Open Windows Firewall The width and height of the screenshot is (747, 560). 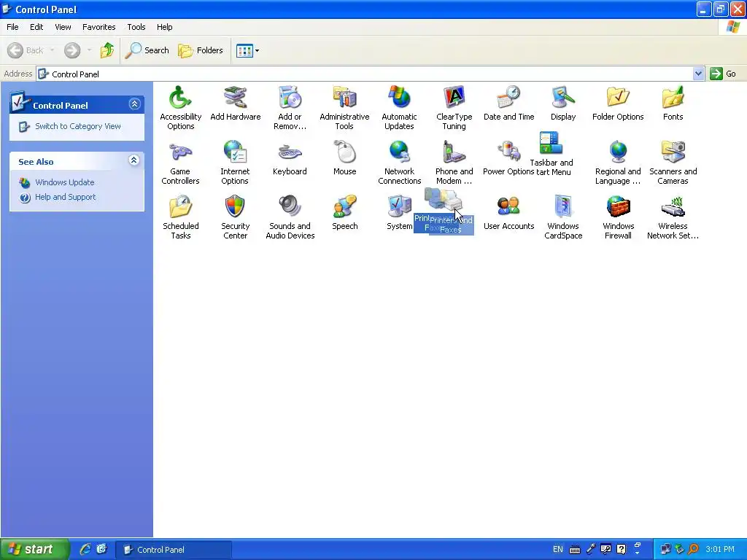pyautogui.click(x=618, y=208)
